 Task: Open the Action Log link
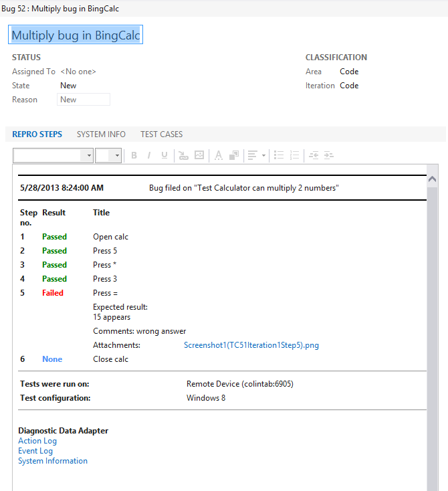[x=37, y=441]
